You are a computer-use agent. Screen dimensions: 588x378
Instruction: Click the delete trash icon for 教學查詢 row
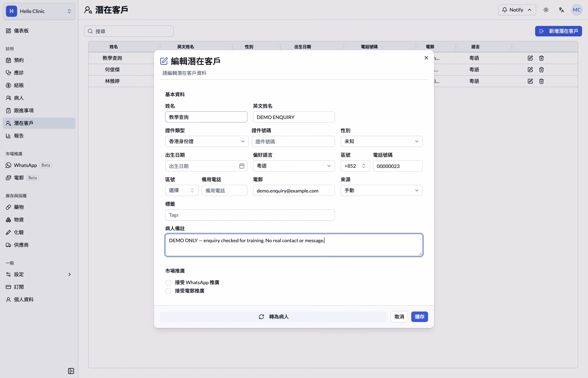[x=541, y=58]
